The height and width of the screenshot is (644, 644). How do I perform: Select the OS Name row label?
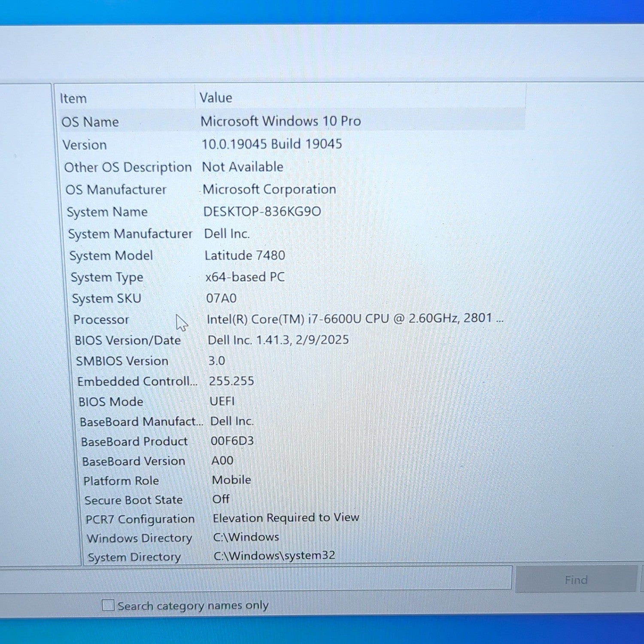tap(90, 122)
